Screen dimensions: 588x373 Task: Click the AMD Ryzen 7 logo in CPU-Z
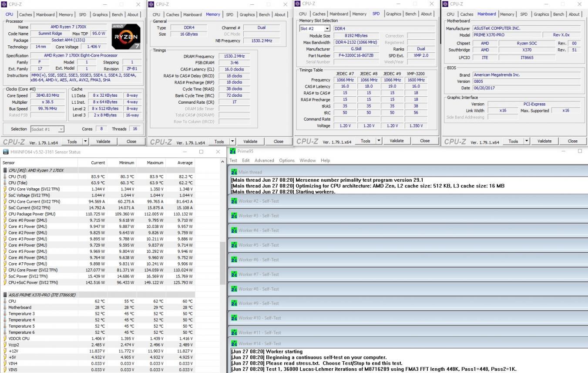[126, 37]
